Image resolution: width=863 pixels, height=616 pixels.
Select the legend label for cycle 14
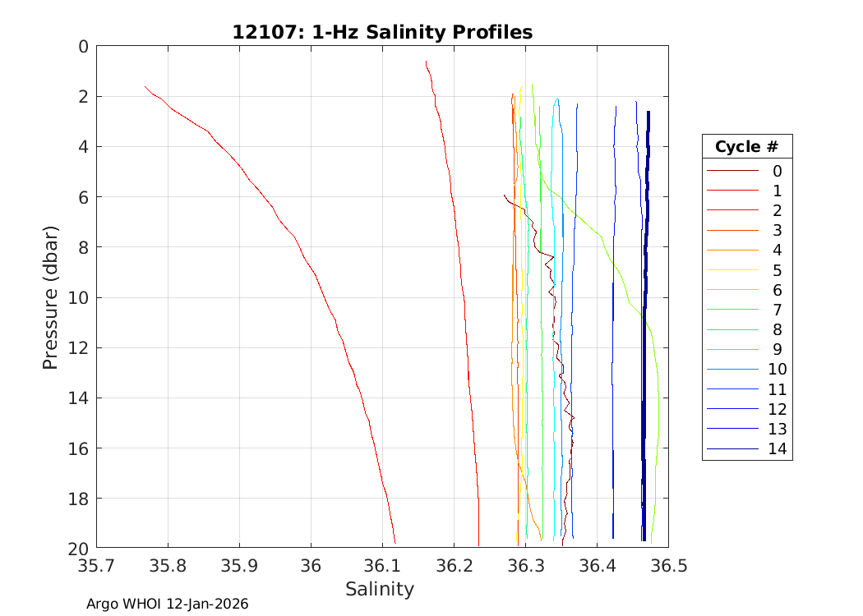coord(777,449)
